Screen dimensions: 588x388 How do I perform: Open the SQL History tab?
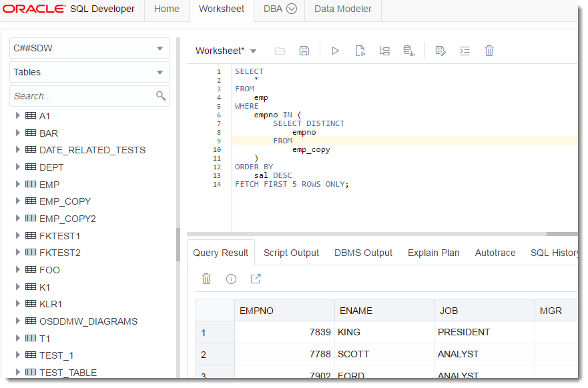click(554, 253)
